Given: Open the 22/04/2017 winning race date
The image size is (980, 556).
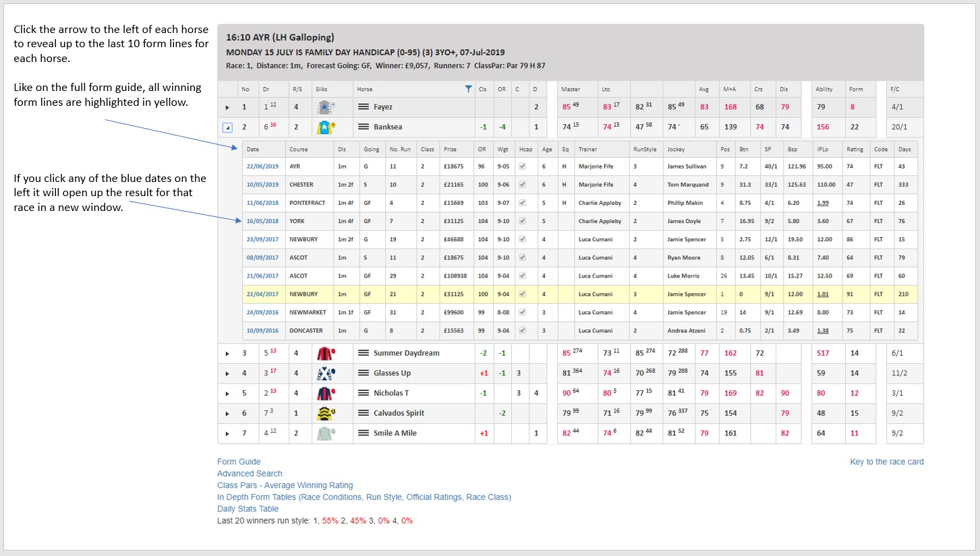Looking at the screenshot, I should tap(262, 295).
